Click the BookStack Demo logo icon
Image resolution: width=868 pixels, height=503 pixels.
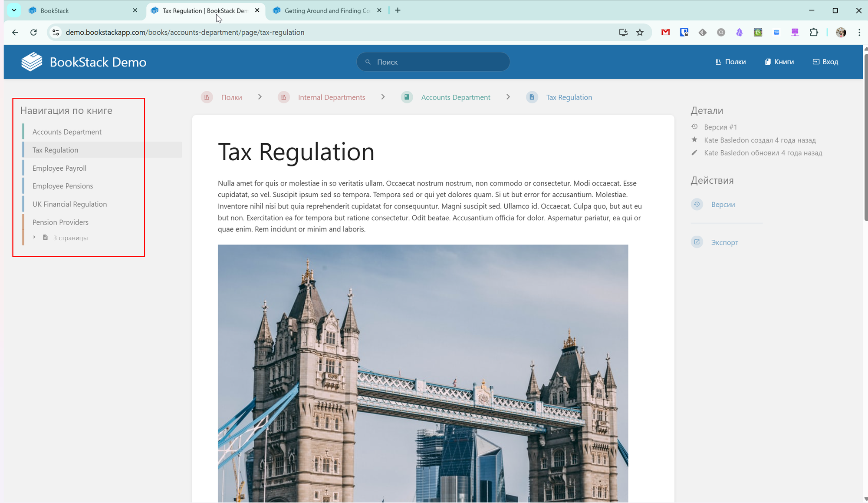coord(32,62)
